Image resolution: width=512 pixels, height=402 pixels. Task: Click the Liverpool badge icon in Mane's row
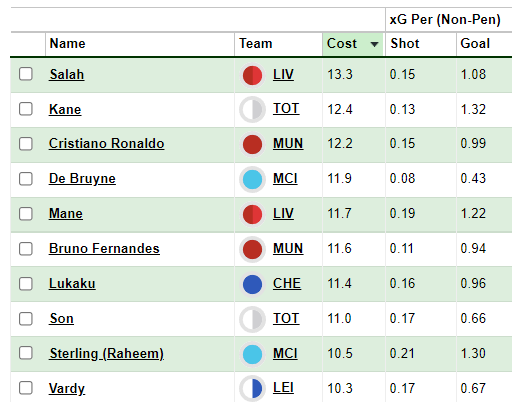[x=252, y=214]
